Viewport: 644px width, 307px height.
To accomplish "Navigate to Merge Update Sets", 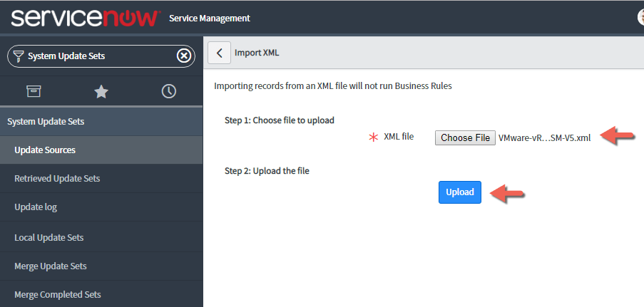I will pos(51,266).
